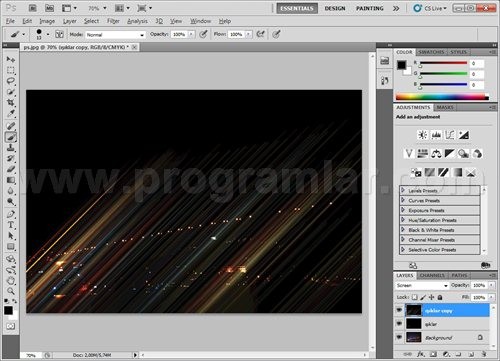Expand Curves Presets
The image size is (500, 361).
coord(403,200)
